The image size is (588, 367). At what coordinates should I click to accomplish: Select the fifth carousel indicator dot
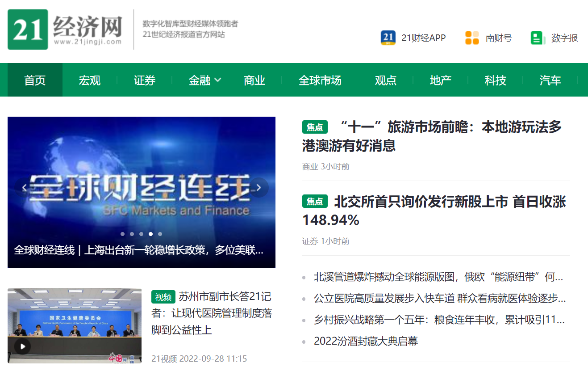(160, 234)
